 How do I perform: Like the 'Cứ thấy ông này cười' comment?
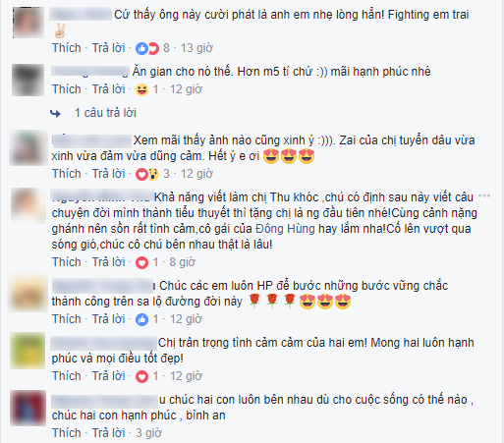point(67,48)
